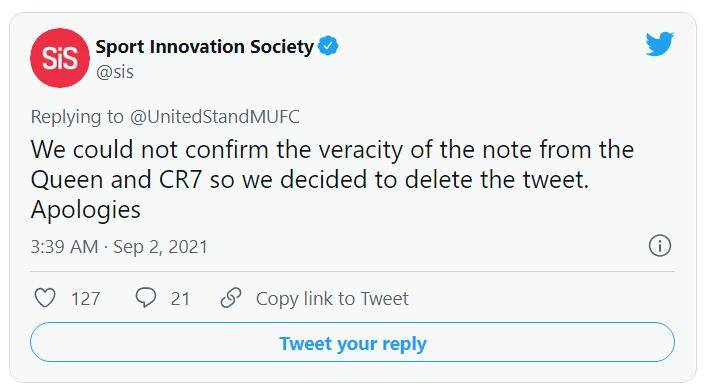The height and width of the screenshot is (389, 704).
Task: Click the chain link icon
Action: 231,298
